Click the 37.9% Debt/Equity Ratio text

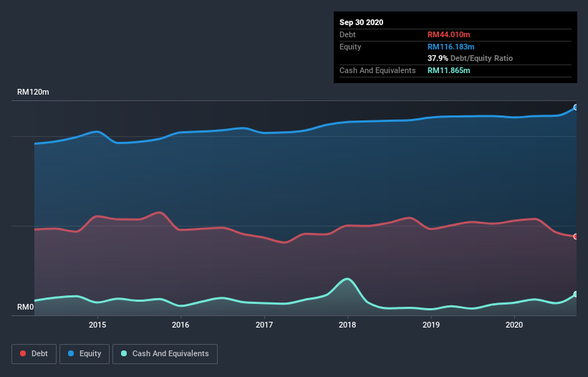(x=471, y=58)
